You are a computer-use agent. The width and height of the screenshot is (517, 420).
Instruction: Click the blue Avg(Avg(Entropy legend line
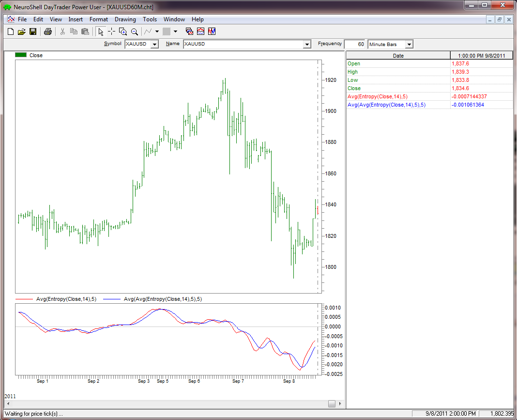click(x=112, y=299)
